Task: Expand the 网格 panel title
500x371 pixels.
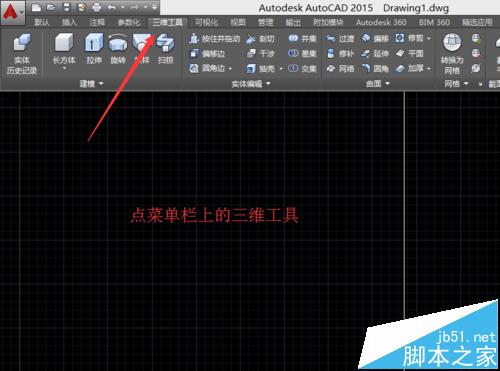Action: (456, 84)
